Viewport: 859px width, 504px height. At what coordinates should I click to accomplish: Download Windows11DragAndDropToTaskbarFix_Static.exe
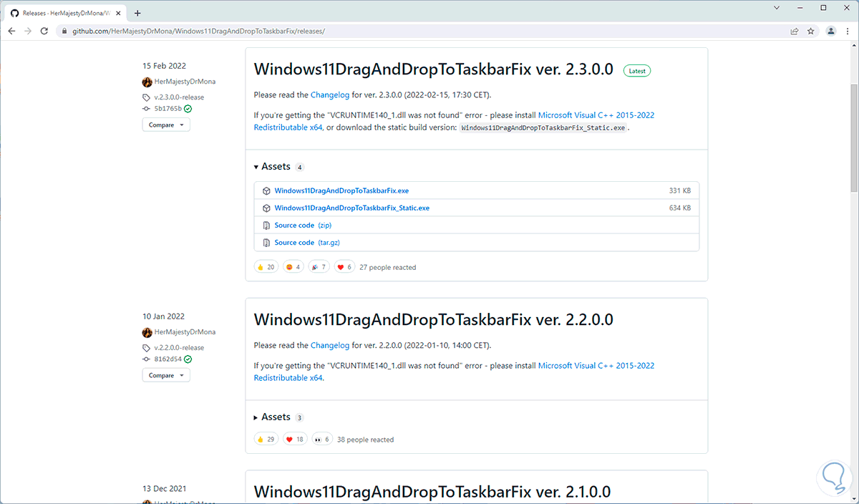pyautogui.click(x=351, y=208)
